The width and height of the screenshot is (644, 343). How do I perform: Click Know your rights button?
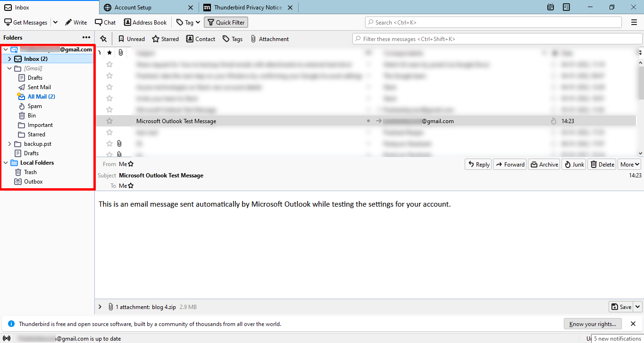(593, 324)
